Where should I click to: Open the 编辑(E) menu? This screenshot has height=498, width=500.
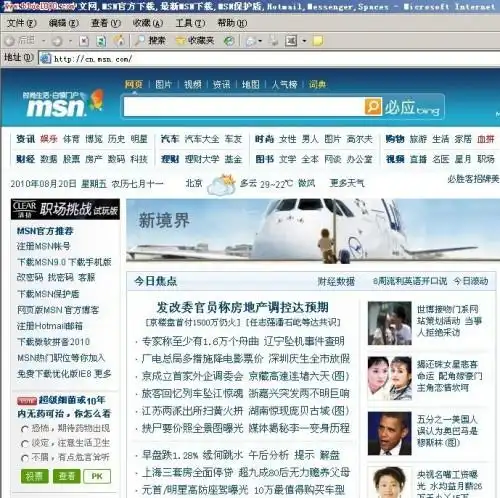pyautogui.click(x=64, y=23)
